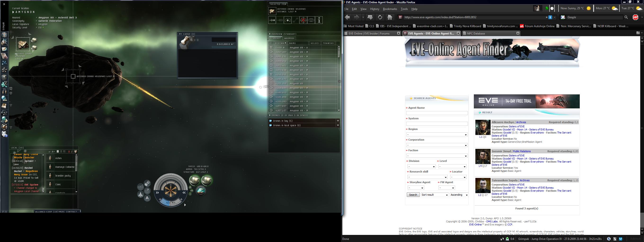
Task: Open EVE Mail envelope icon in sidebar
Action: 4,49
